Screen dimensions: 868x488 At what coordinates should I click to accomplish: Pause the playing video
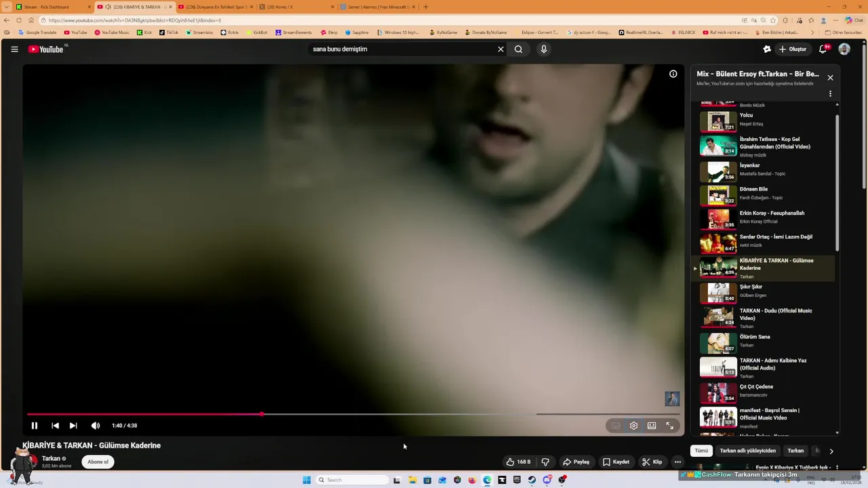click(34, 426)
